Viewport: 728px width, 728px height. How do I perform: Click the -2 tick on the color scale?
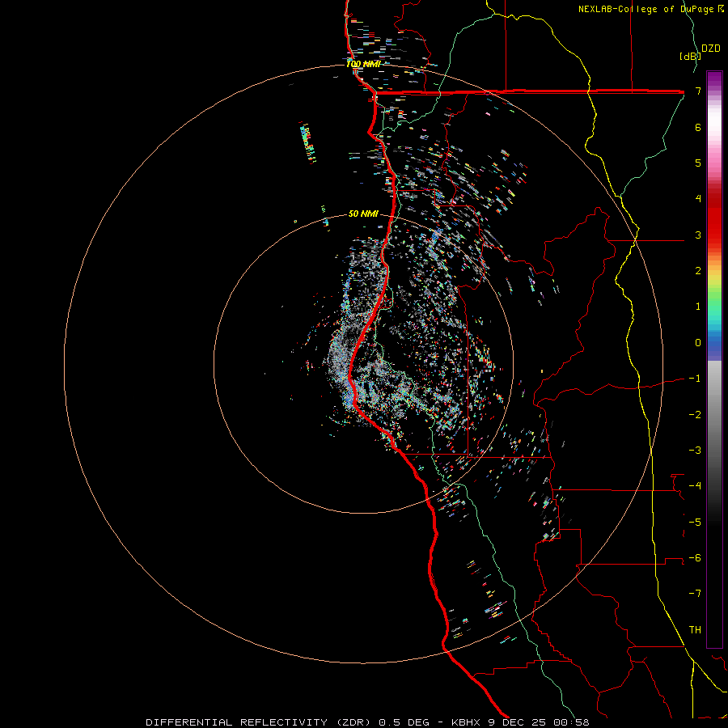pos(695,414)
